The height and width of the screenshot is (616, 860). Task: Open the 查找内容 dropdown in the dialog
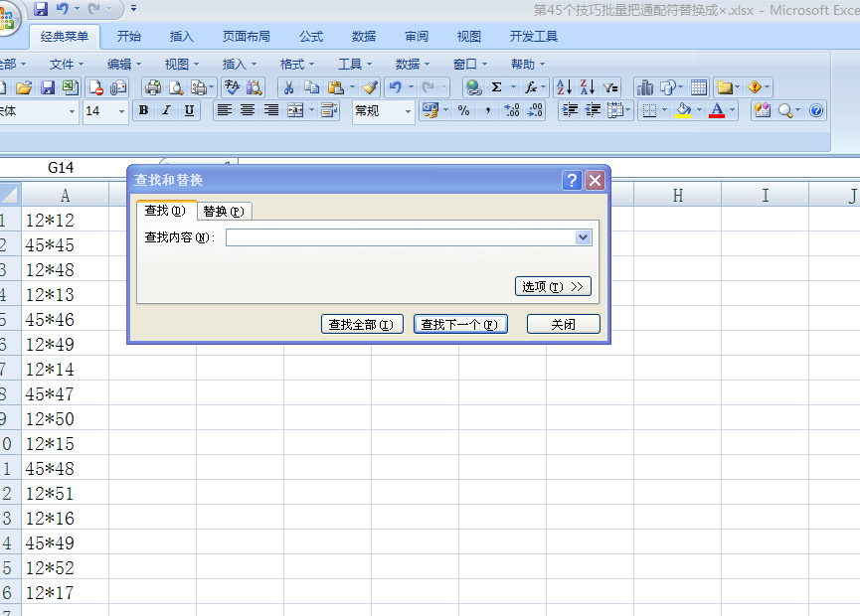[584, 237]
